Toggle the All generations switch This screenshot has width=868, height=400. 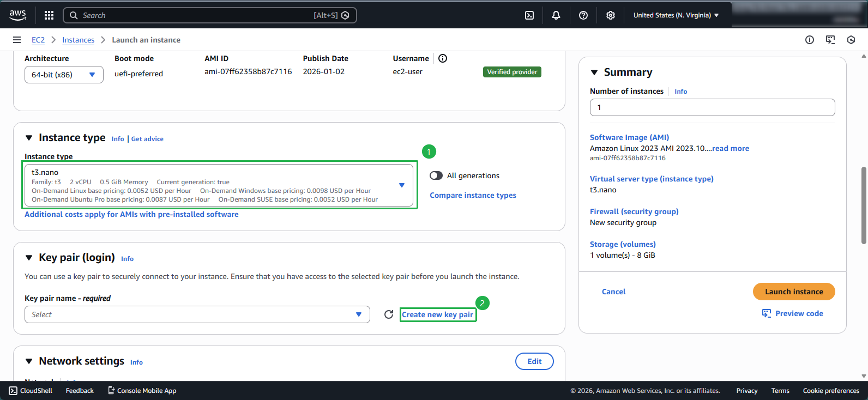pyautogui.click(x=436, y=175)
